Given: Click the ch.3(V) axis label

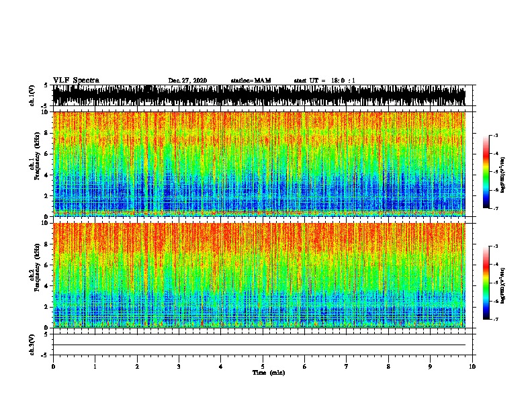Looking at the screenshot, I should (x=32, y=345).
